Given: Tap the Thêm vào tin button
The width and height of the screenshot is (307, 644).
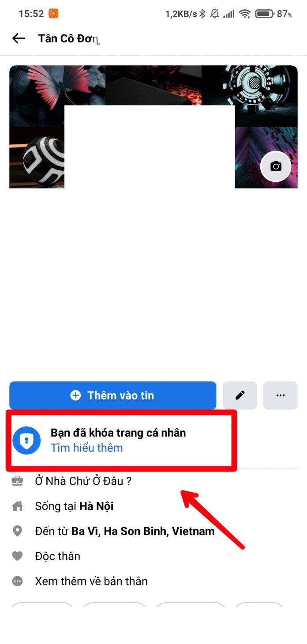Looking at the screenshot, I should point(112,395).
